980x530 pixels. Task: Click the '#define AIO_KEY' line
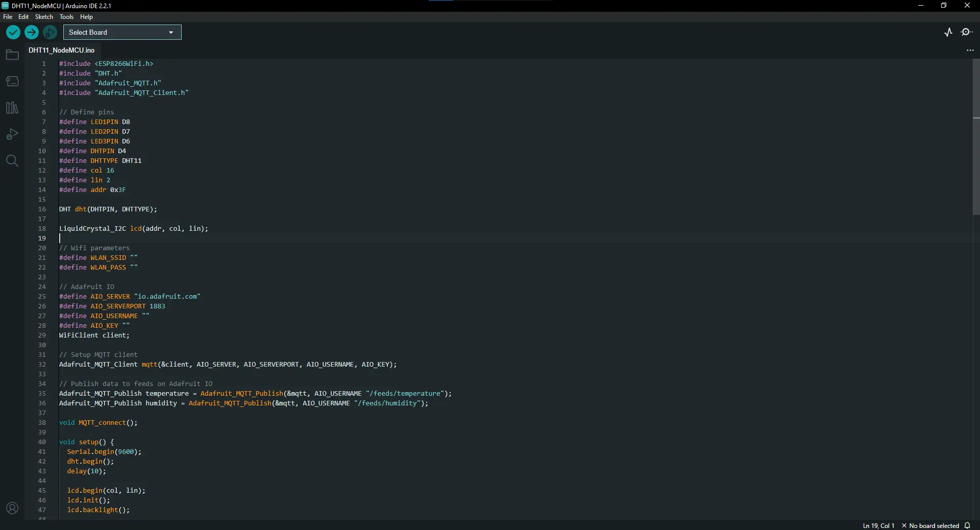(94, 326)
